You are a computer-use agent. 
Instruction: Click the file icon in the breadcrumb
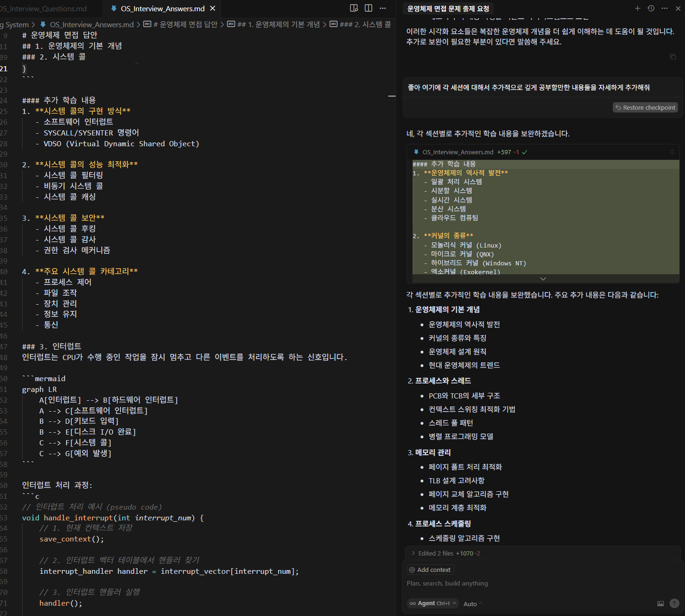click(x=43, y=24)
